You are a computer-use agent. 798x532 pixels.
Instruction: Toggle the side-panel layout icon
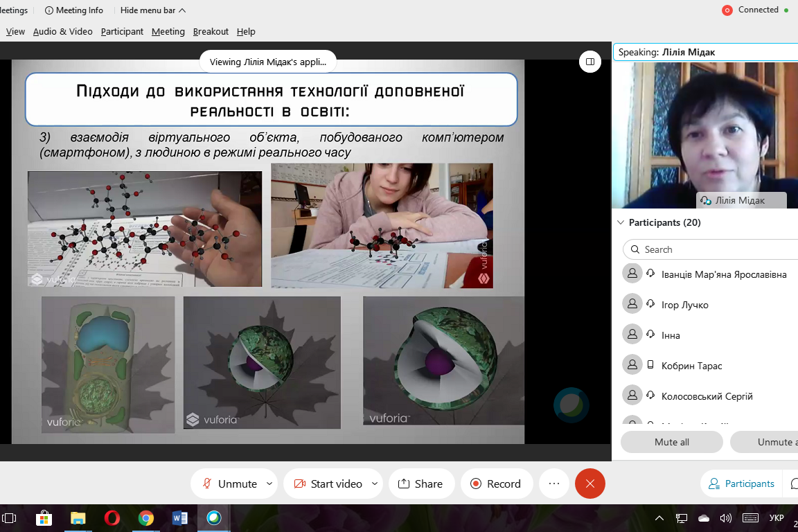[589, 62]
